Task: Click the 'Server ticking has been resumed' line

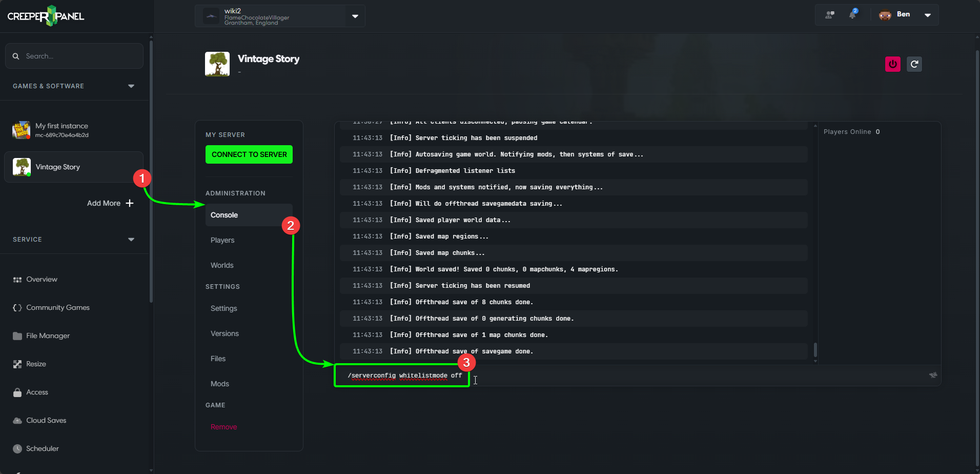Action: coord(574,286)
